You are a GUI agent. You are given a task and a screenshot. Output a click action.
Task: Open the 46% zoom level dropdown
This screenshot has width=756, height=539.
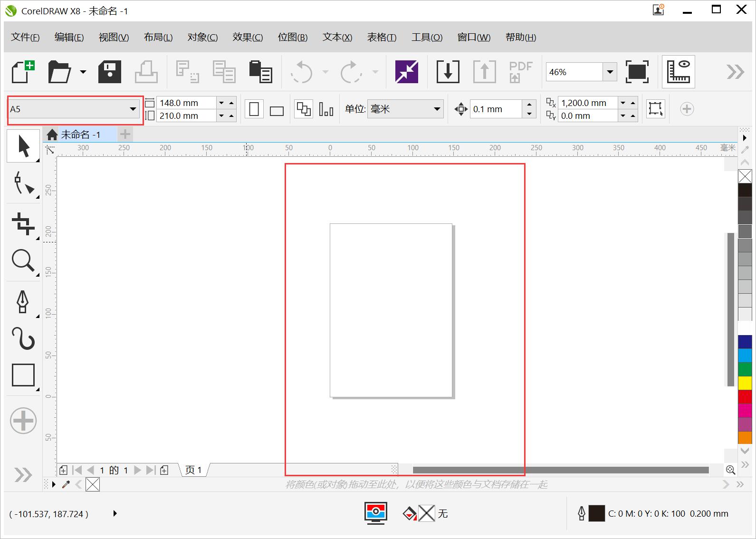coord(610,72)
